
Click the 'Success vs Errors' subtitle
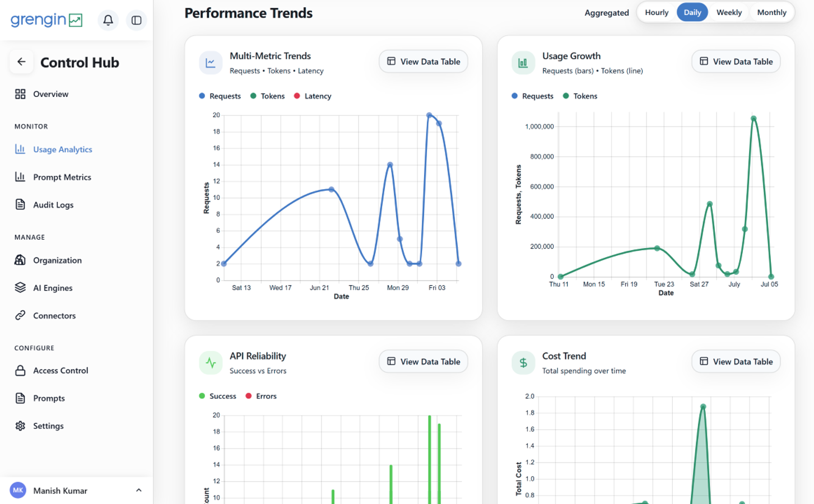pos(258,371)
